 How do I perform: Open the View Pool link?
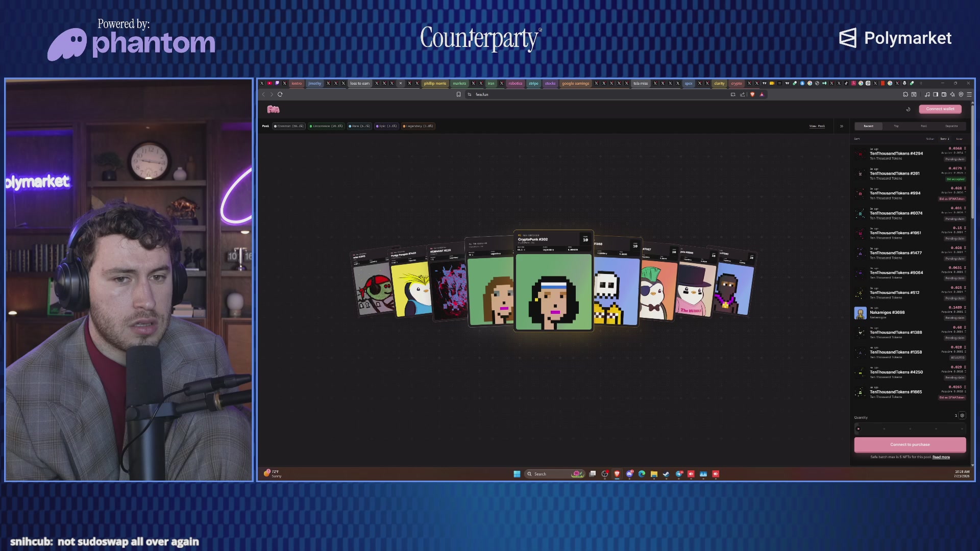click(x=817, y=126)
